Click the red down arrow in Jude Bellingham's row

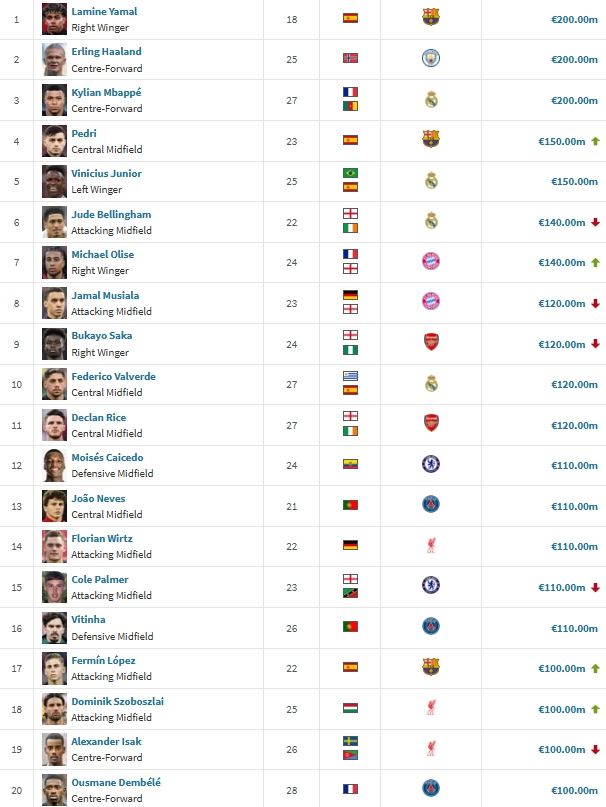(595, 222)
